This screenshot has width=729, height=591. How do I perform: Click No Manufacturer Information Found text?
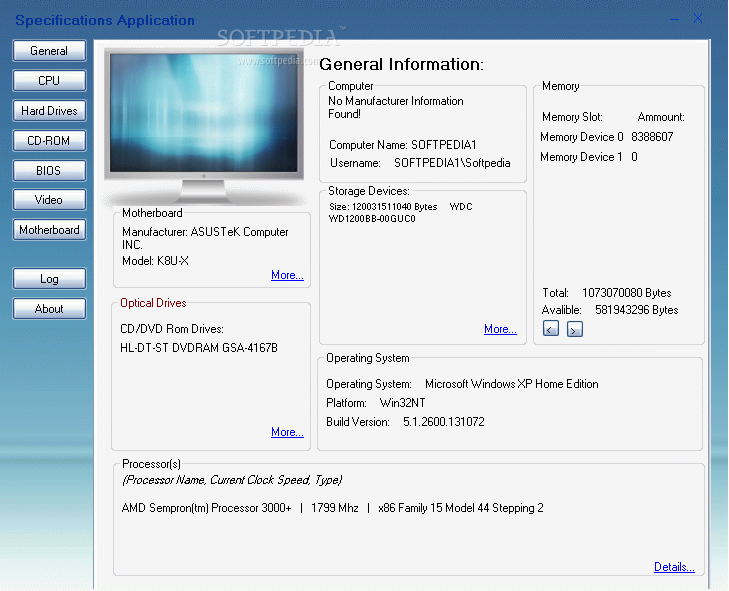[396, 107]
